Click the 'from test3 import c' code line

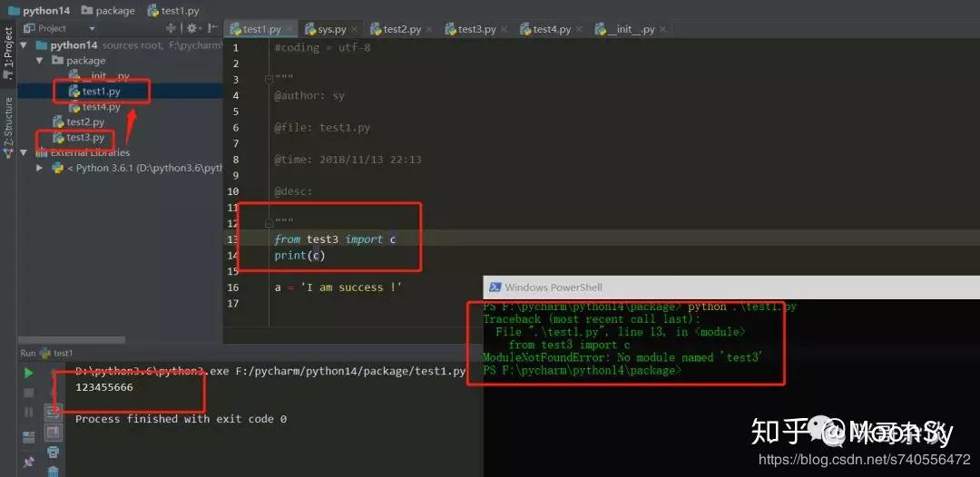335,239
